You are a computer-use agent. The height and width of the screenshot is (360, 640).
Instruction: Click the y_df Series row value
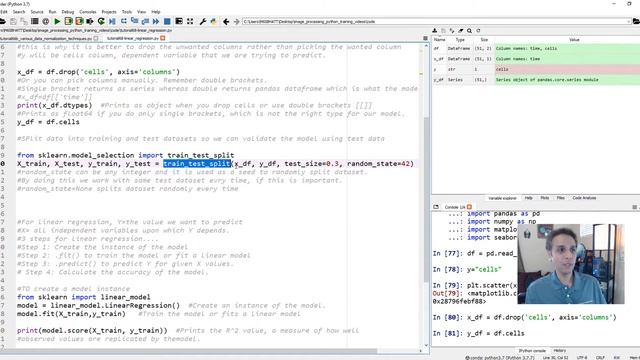pyautogui.click(x=567, y=80)
